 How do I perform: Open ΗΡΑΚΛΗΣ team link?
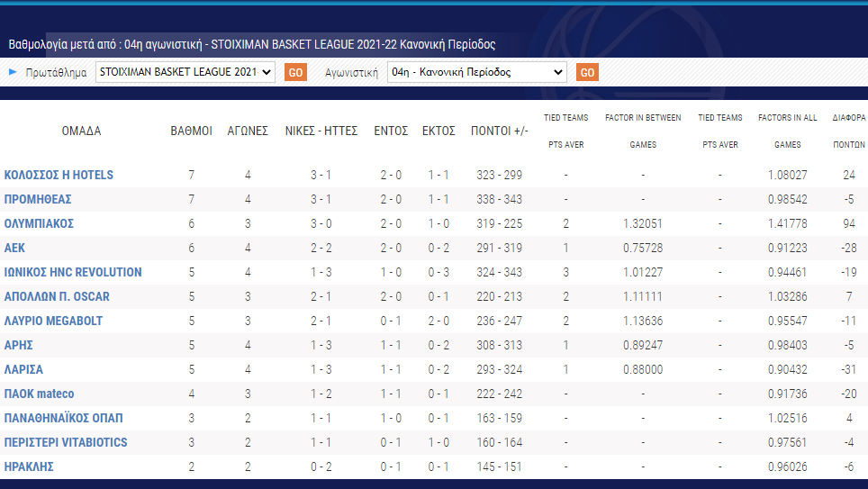[29, 467]
